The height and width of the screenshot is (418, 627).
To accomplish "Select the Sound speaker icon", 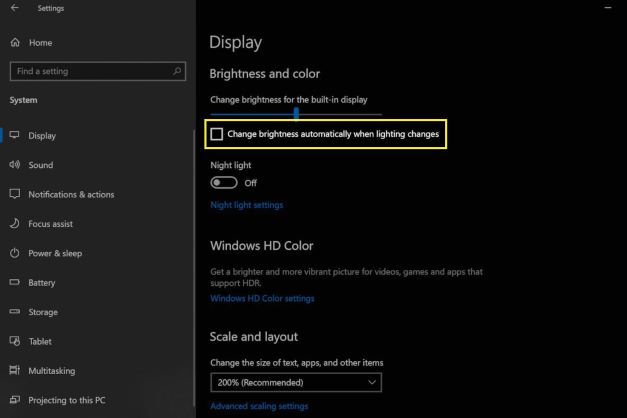I will point(15,165).
